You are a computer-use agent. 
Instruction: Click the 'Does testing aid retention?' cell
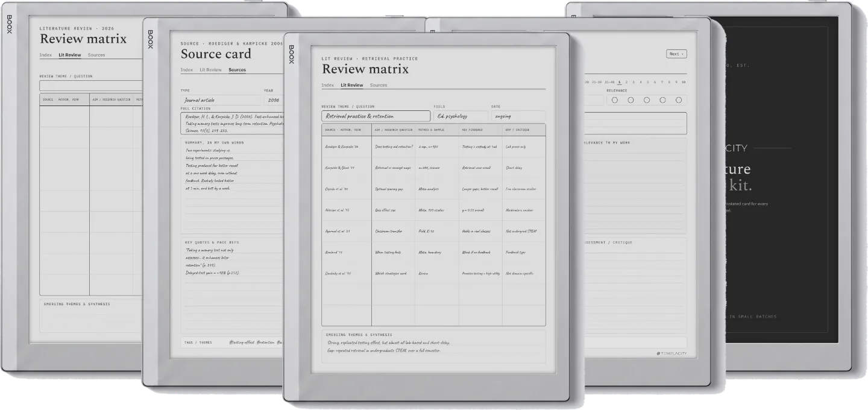coord(394,147)
